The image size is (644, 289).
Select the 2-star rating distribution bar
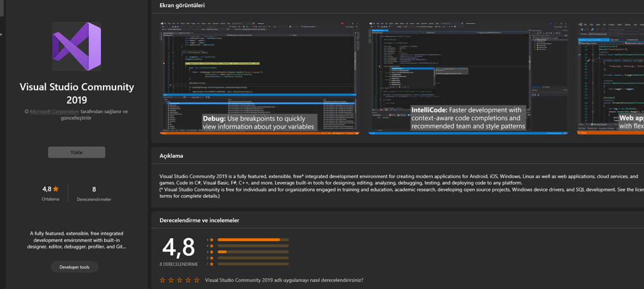coord(253,258)
